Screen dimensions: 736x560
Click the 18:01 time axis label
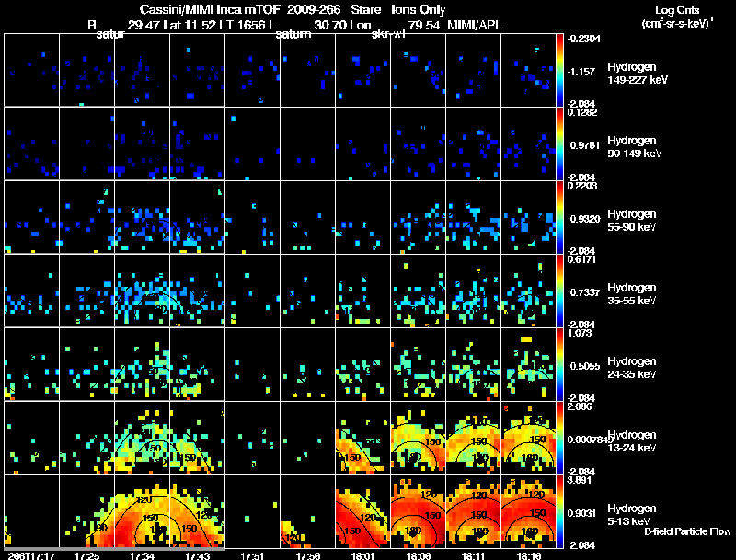coord(362,556)
